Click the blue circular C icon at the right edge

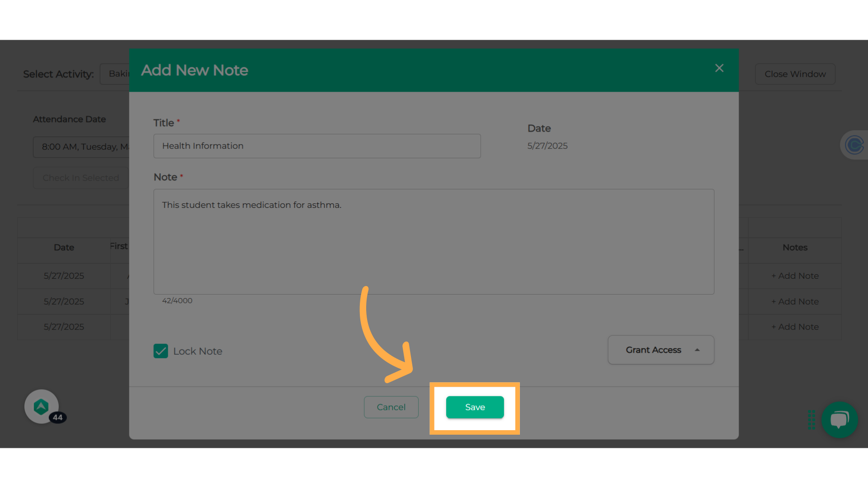pos(854,145)
